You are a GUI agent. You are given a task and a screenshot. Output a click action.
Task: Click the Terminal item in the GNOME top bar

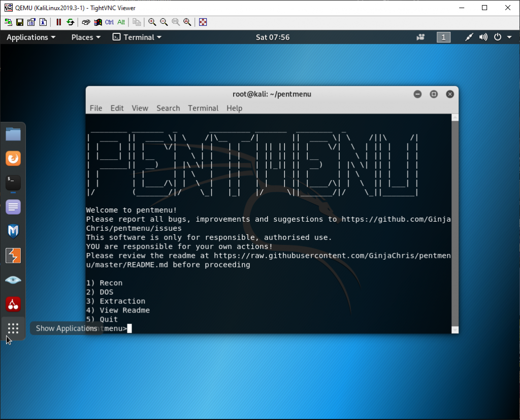[x=137, y=37]
